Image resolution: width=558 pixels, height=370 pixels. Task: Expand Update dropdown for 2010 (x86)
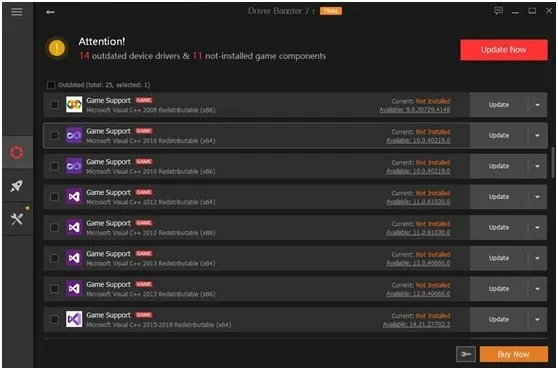(x=537, y=166)
